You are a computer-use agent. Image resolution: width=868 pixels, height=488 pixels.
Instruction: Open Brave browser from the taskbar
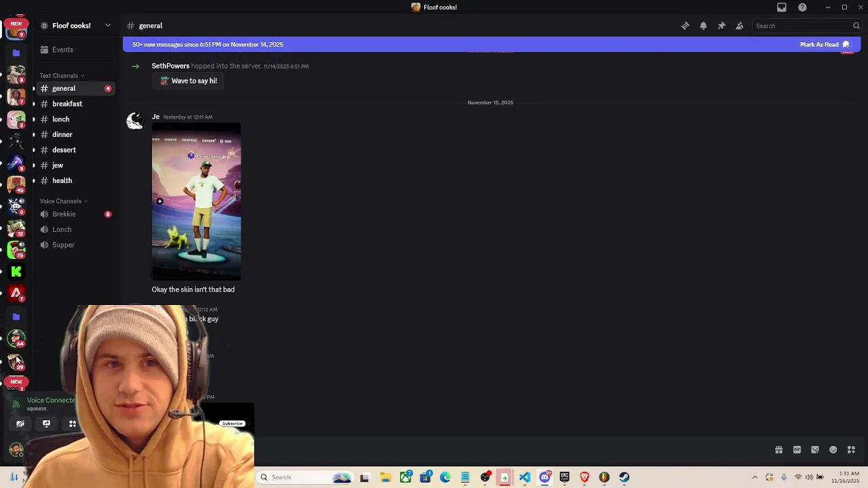coord(585,477)
